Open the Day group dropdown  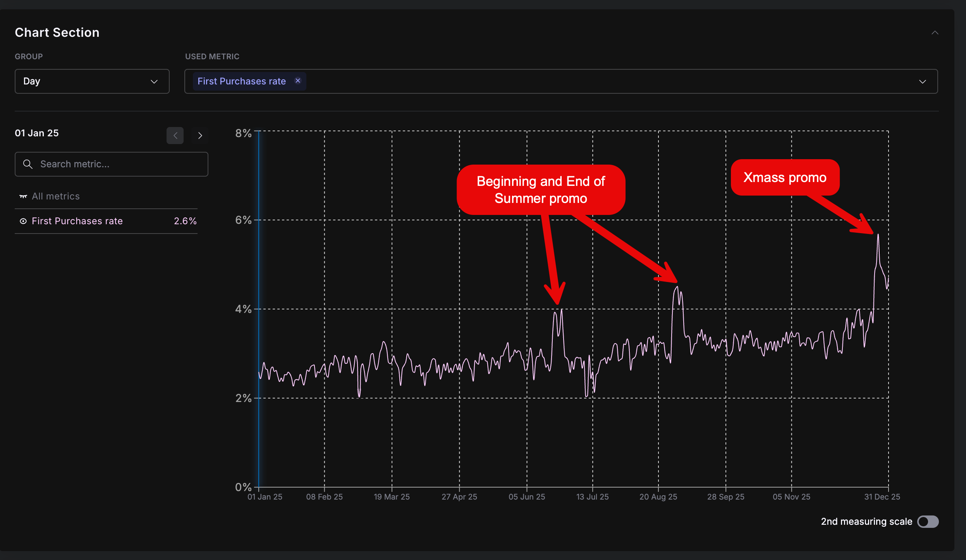92,81
